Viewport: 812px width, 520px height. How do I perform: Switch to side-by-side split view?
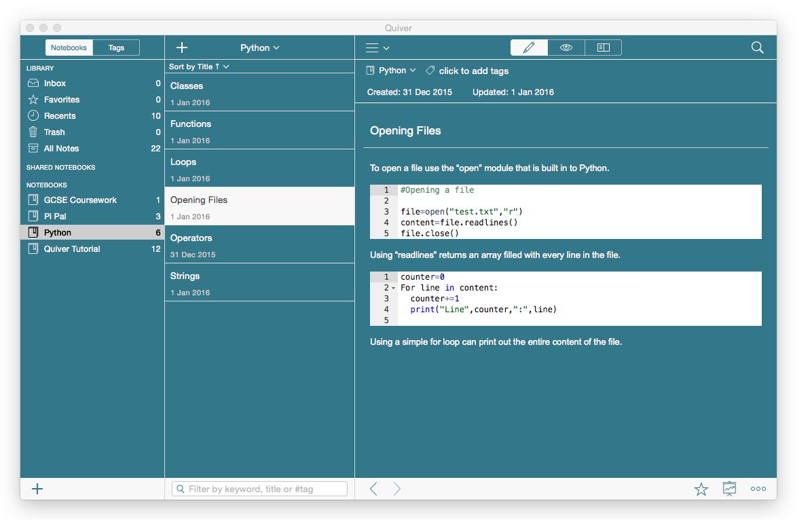[x=604, y=48]
